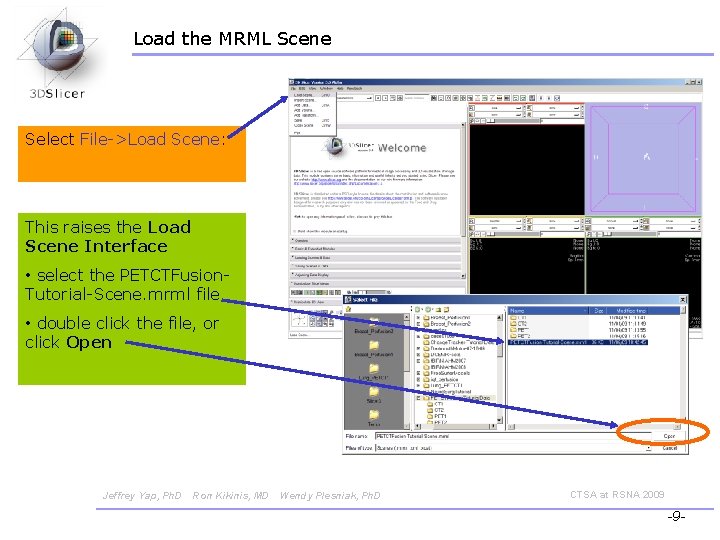Screen dimensions: 720x540
Task: Select Lung_PETCT1 folder in the tree
Action: 443,386
